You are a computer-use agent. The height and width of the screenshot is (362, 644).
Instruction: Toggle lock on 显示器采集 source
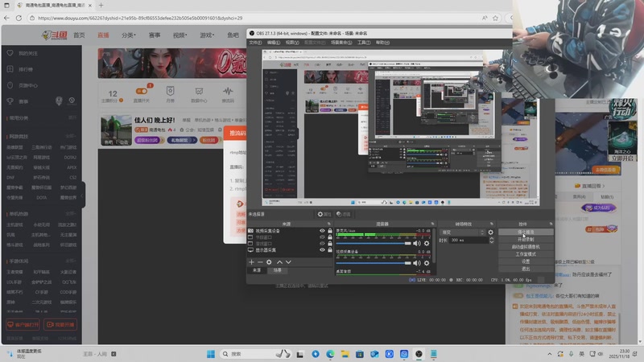330,250
